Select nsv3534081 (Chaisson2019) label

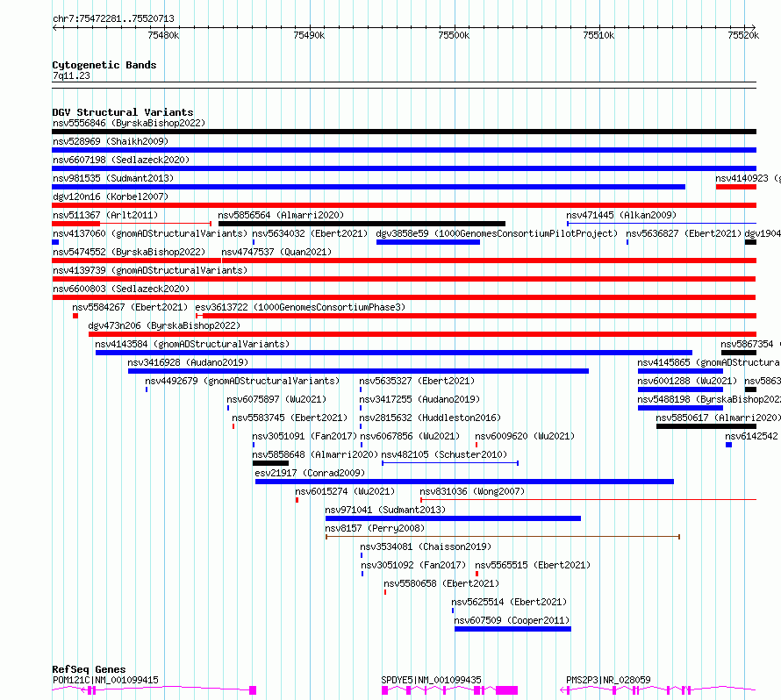(x=426, y=546)
